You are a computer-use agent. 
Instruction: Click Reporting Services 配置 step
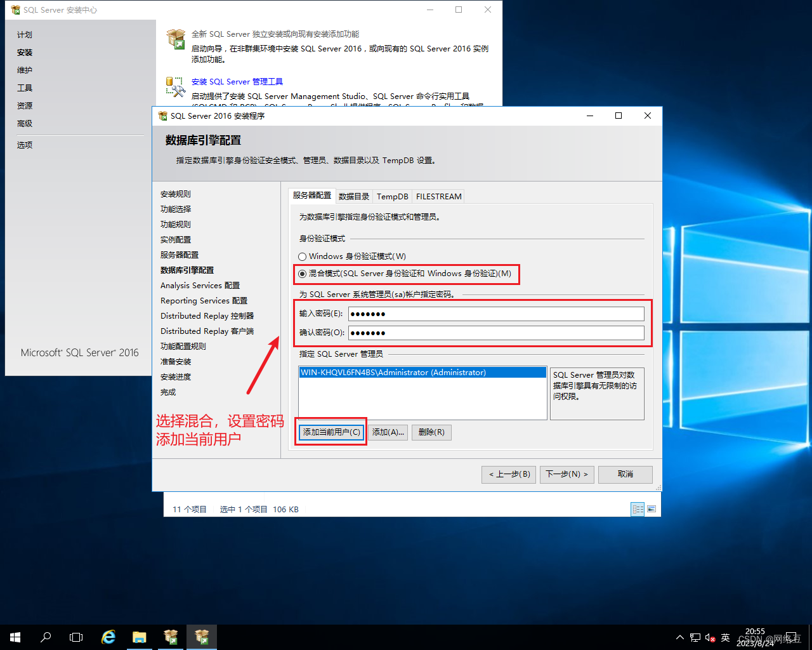pyautogui.click(x=204, y=301)
